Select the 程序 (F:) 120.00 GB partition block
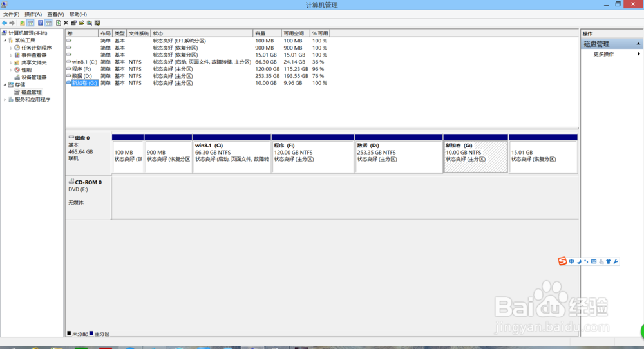The height and width of the screenshot is (349, 644). [312, 153]
